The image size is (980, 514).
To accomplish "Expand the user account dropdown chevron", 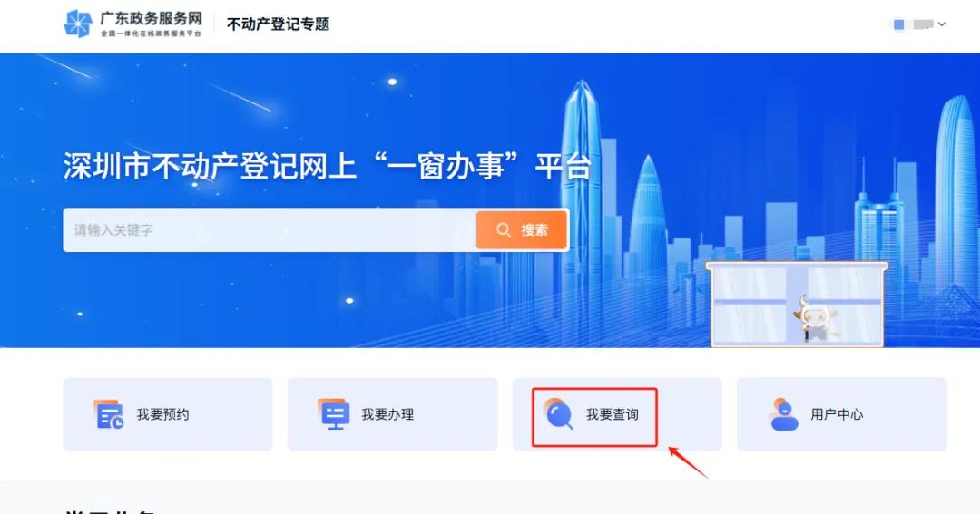I will pos(942,24).
